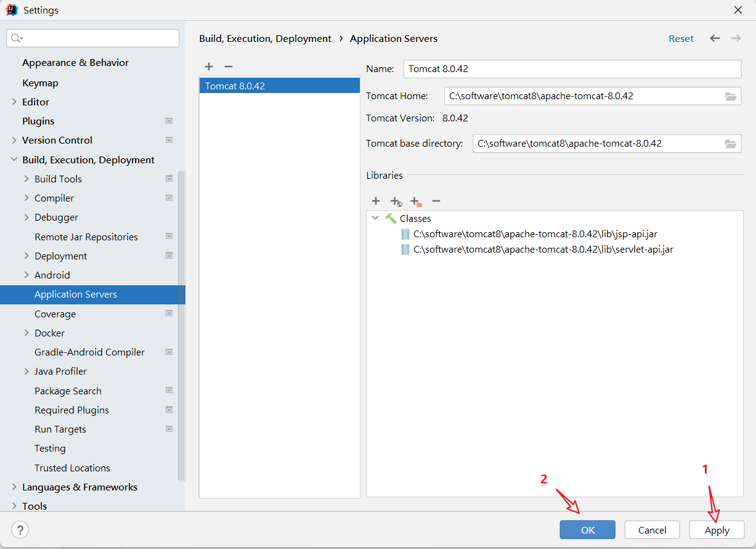Select Tomcat 8.0.42 in server list
This screenshot has height=549, width=756.
pos(279,86)
